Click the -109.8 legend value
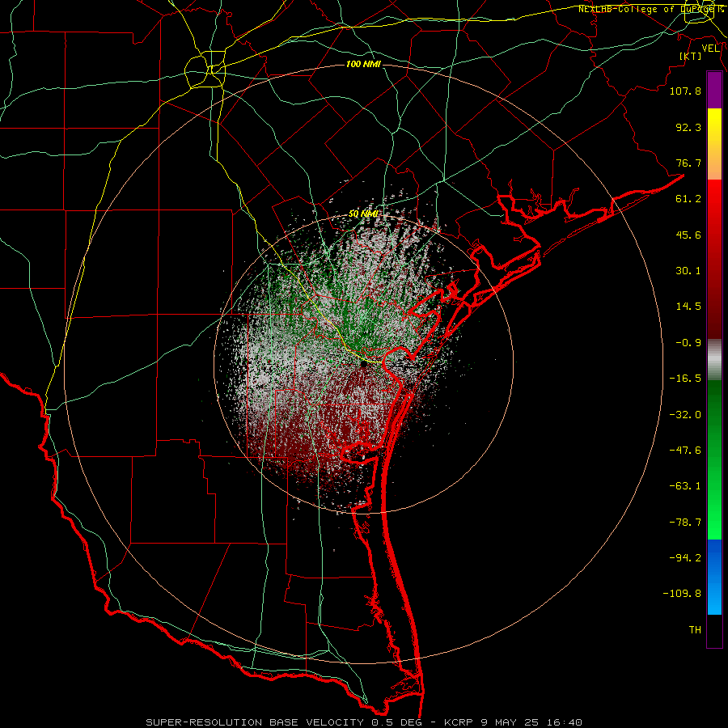728x728 pixels. pos(682,594)
